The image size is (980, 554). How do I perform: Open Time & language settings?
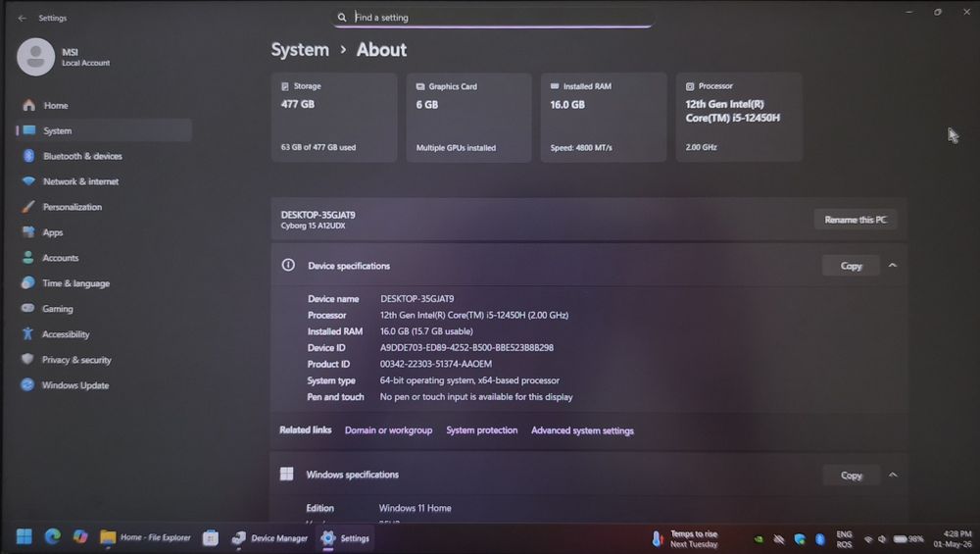point(104,283)
